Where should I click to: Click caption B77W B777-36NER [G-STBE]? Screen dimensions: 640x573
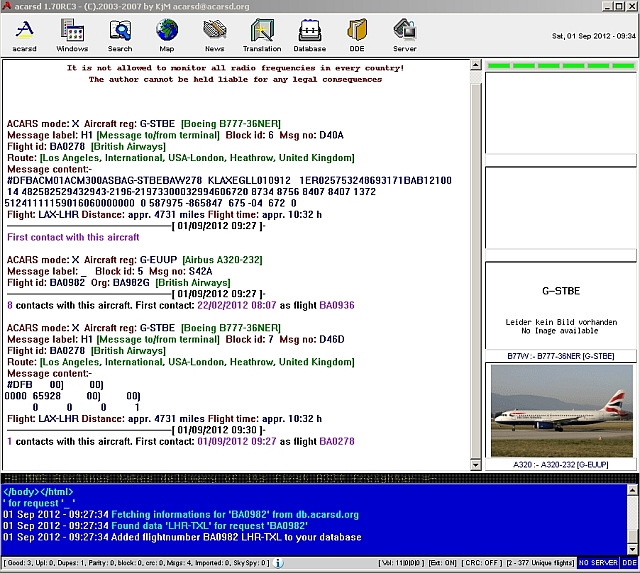click(561, 356)
